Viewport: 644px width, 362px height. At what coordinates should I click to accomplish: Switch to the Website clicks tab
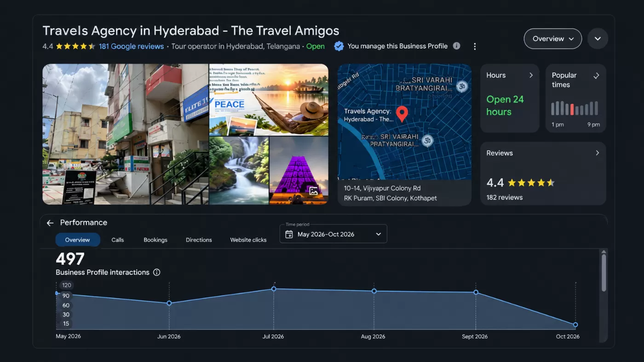click(x=248, y=240)
